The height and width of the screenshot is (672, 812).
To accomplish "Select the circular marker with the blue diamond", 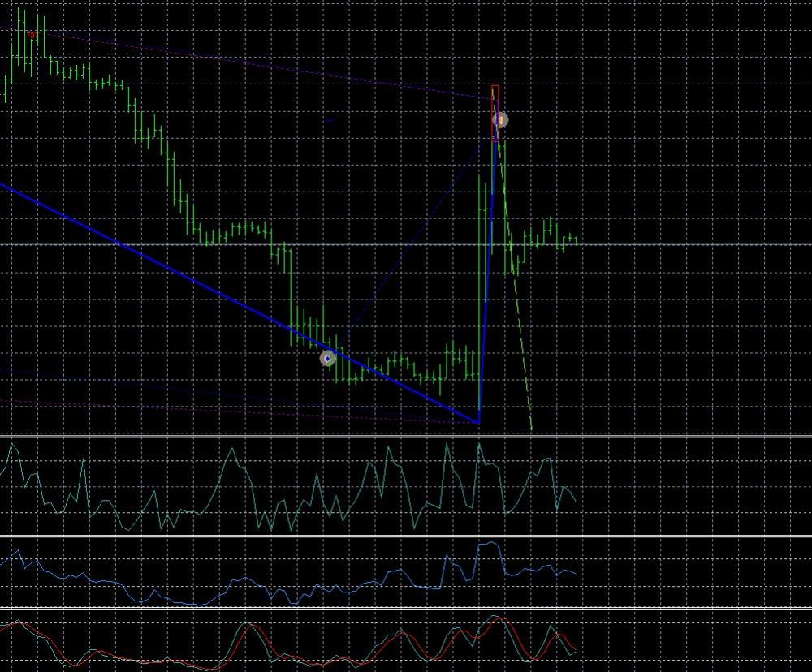I will click(327, 358).
